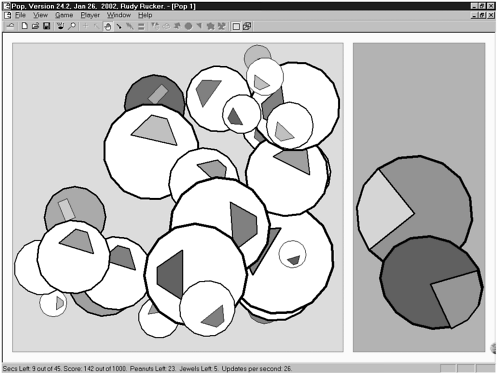498x374 pixels.
Task: Click the small bubble at bottom left
Action: (53, 303)
